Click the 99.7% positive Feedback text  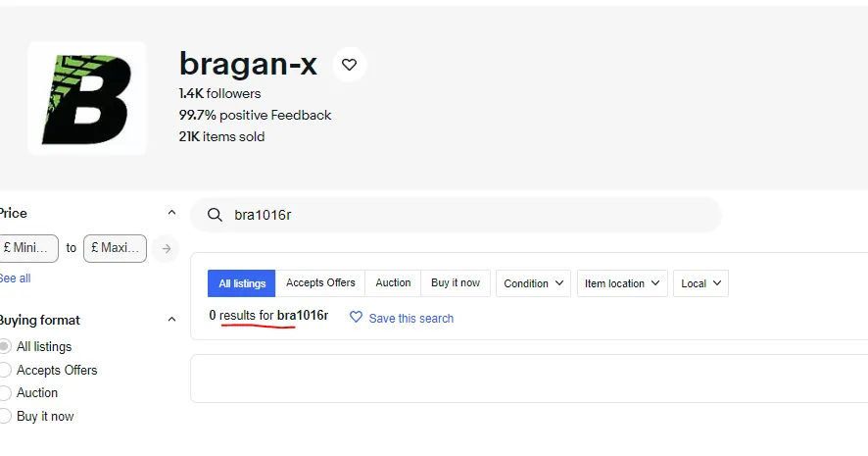coord(255,116)
